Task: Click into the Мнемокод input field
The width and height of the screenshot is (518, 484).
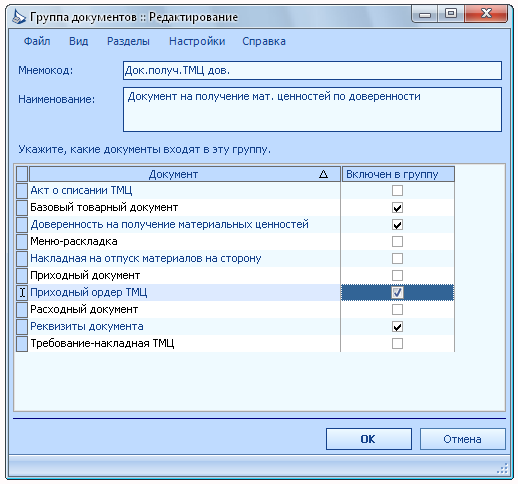Action: pyautogui.click(x=312, y=70)
